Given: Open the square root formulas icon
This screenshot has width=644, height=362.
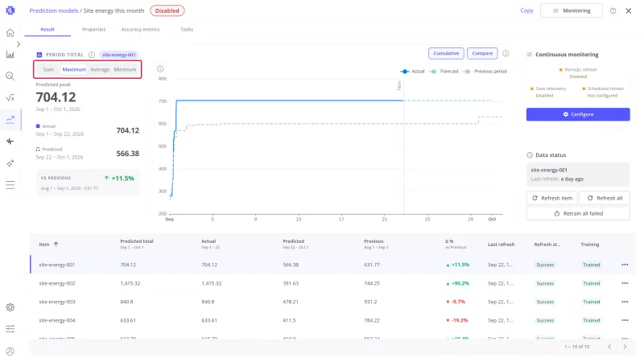Looking at the screenshot, I should 10,97.
